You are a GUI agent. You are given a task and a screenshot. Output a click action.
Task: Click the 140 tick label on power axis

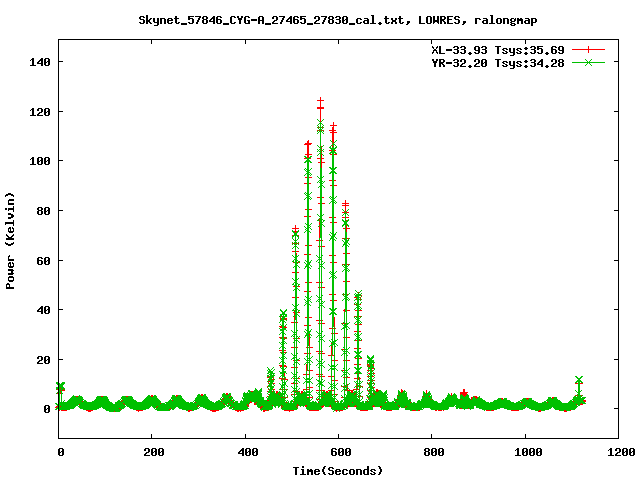40,62
